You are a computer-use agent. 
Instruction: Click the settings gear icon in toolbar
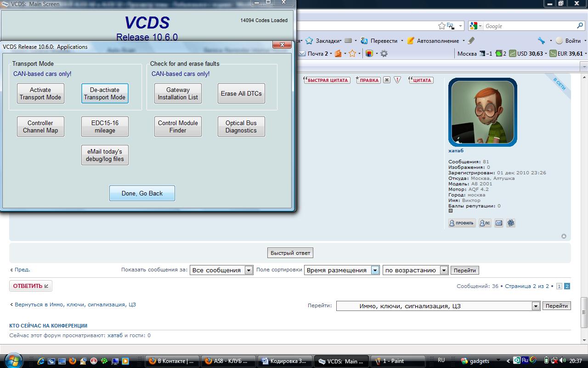pyautogui.click(x=384, y=53)
